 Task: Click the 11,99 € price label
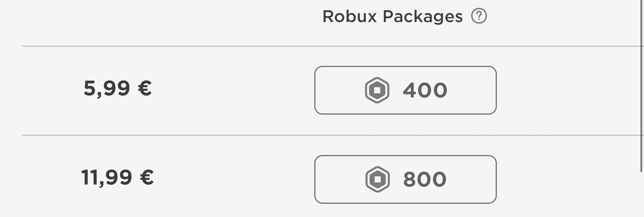pos(117,177)
